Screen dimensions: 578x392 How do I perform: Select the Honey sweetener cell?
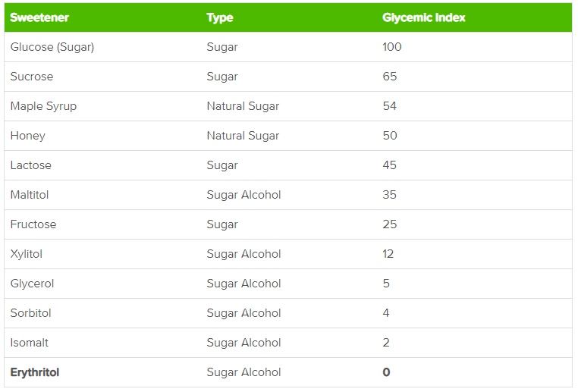point(27,136)
